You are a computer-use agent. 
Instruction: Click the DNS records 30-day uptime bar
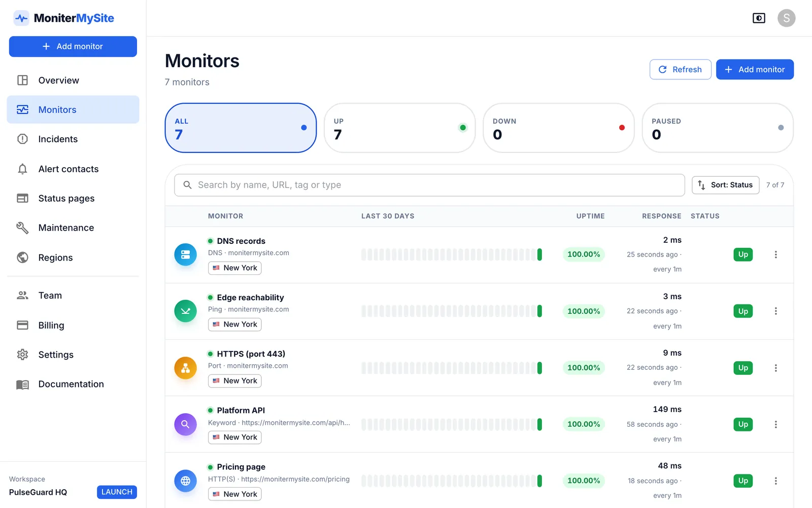click(x=452, y=255)
